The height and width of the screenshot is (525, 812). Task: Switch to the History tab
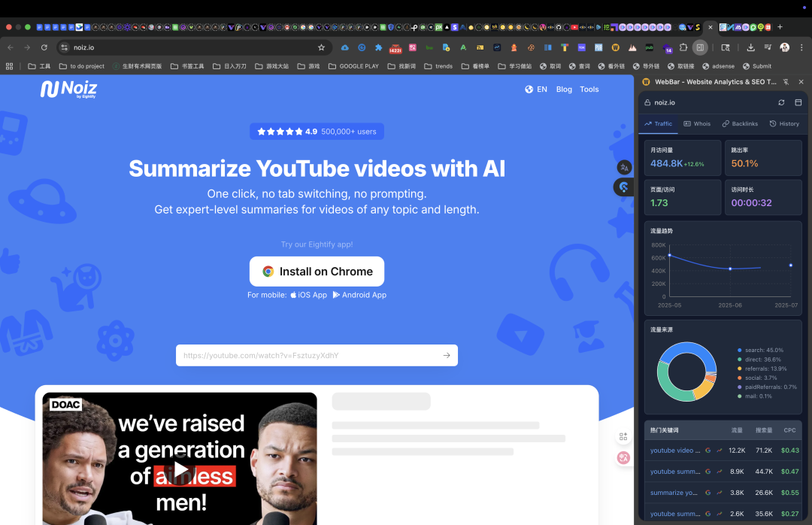click(784, 123)
